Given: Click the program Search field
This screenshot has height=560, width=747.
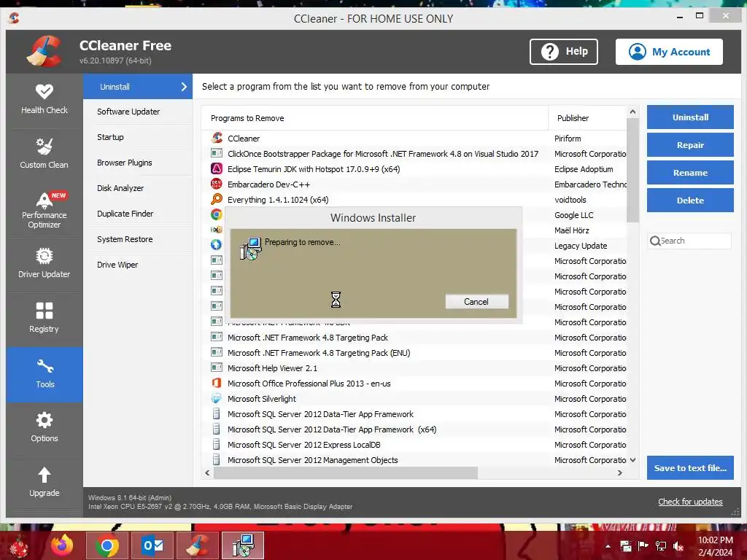Looking at the screenshot, I should coord(689,241).
